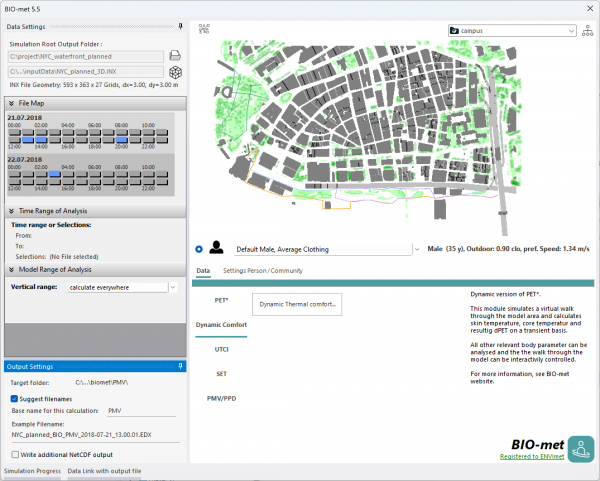This screenshot has height=481, width=600.
Task: Click the pin icon on Output Settings header
Action: 179,366
